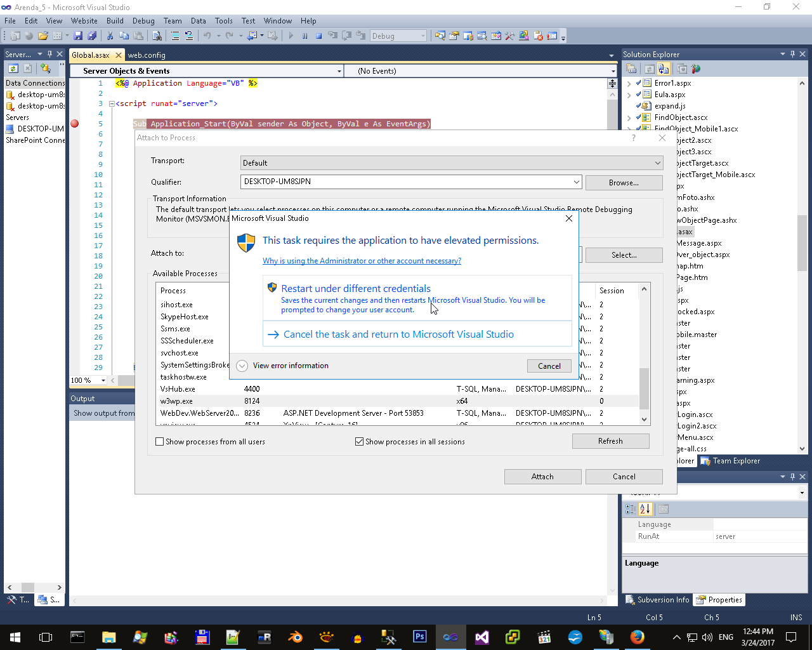Click the Browse... button
The width and height of the screenshot is (812, 650).
(624, 183)
